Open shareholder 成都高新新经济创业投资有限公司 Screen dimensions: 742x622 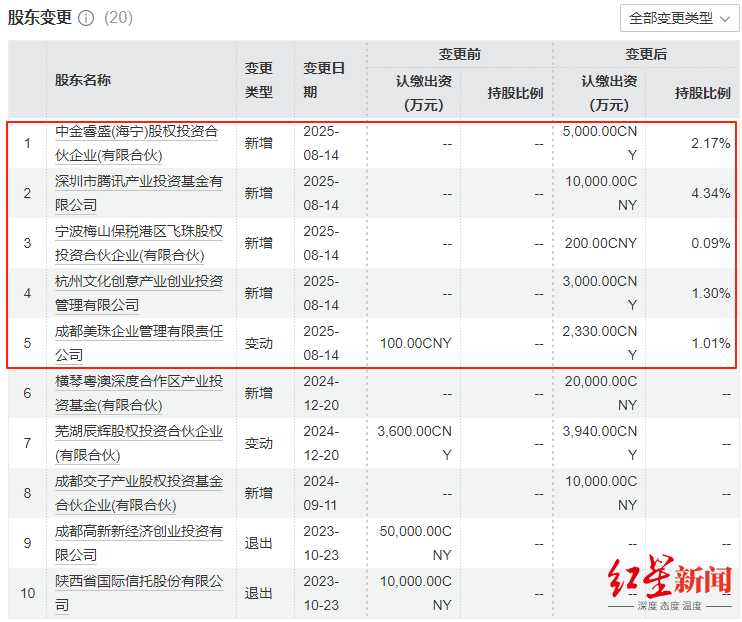(139, 543)
